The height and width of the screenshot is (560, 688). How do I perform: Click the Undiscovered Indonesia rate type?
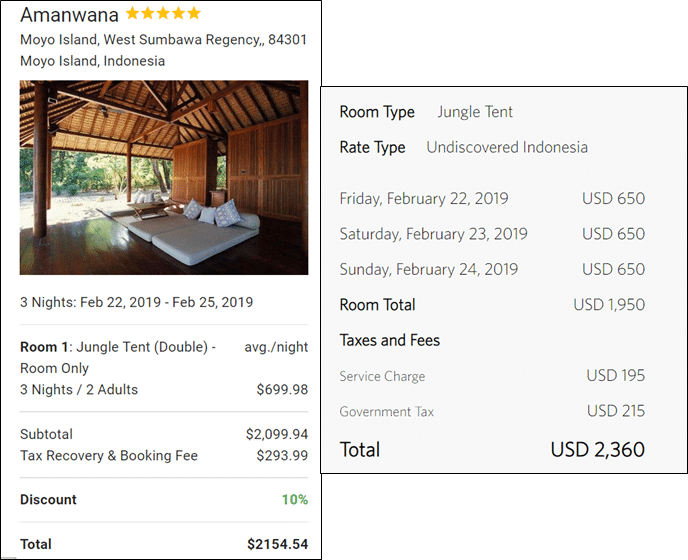507,147
